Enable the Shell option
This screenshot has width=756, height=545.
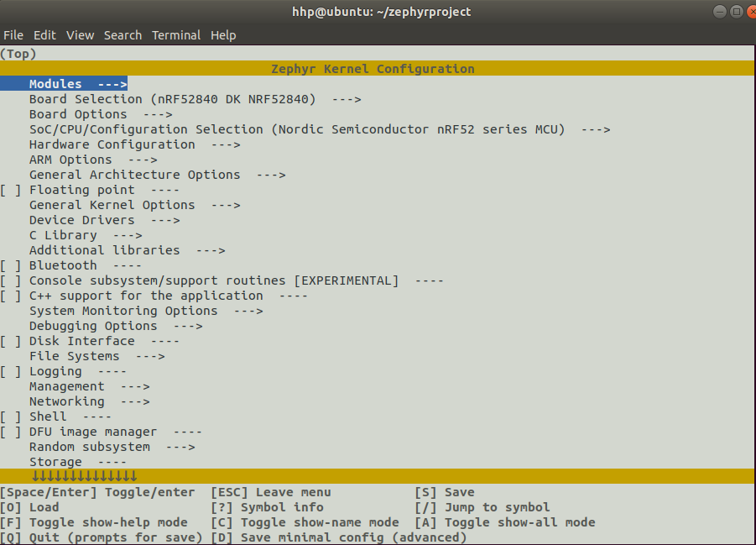tap(11, 416)
